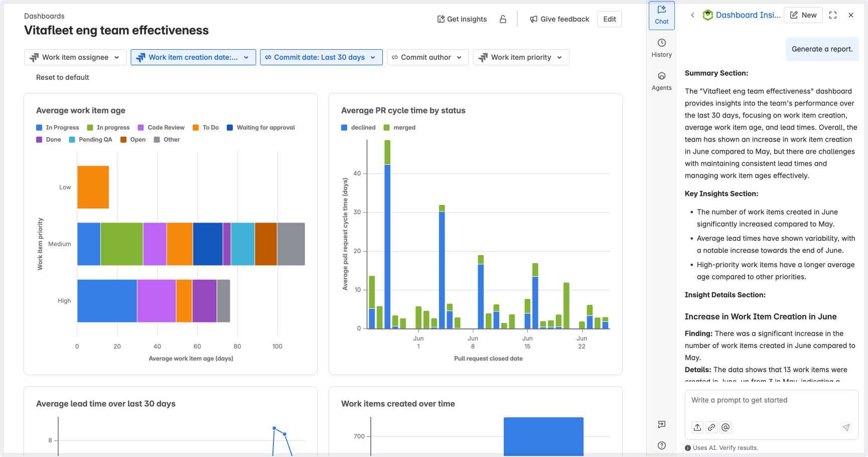Click the mention @ icon
The width and height of the screenshot is (868, 457).
coord(726,427)
